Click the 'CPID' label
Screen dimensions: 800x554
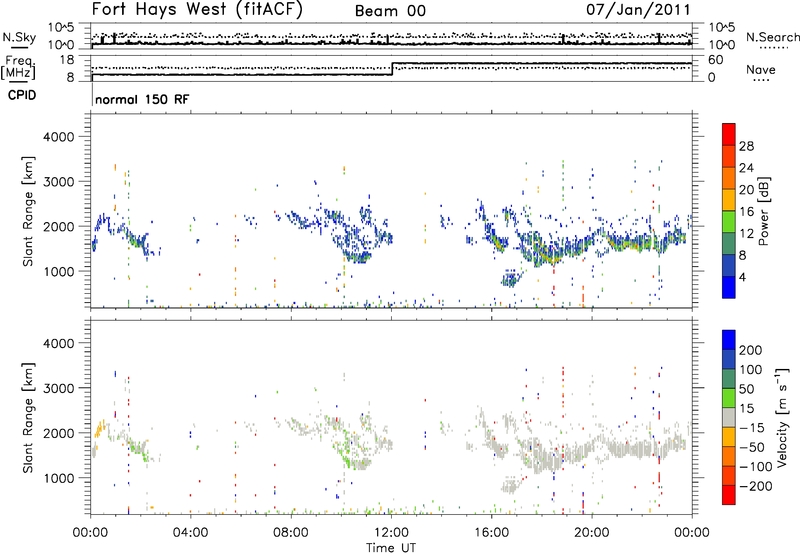point(22,95)
